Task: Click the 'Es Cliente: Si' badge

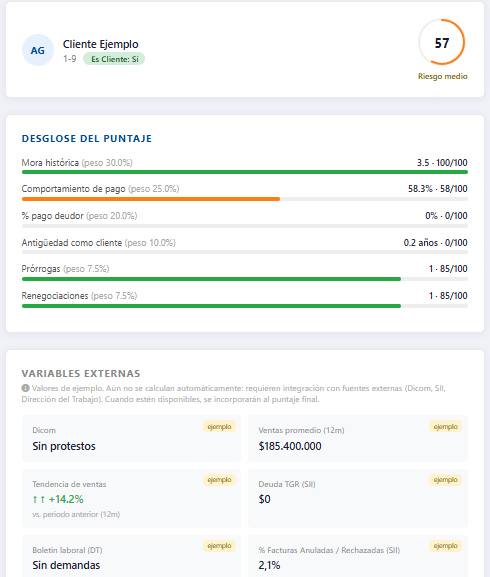Action: (x=114, y=59)
